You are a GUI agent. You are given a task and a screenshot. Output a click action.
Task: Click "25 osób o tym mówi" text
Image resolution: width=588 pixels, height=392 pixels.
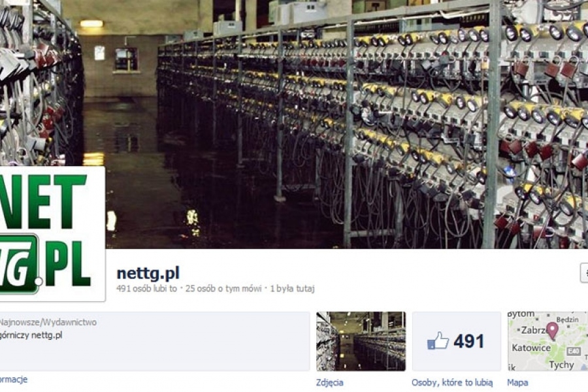223,289
